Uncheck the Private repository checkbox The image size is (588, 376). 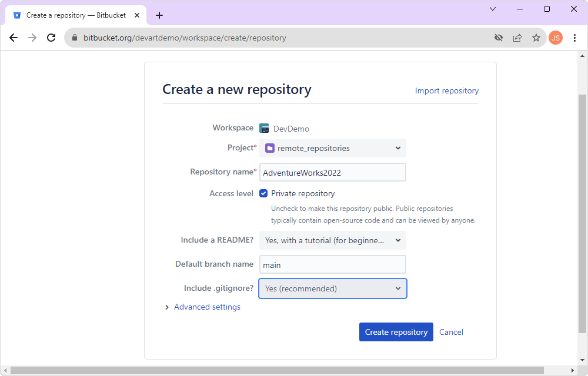tap(263, 193)
